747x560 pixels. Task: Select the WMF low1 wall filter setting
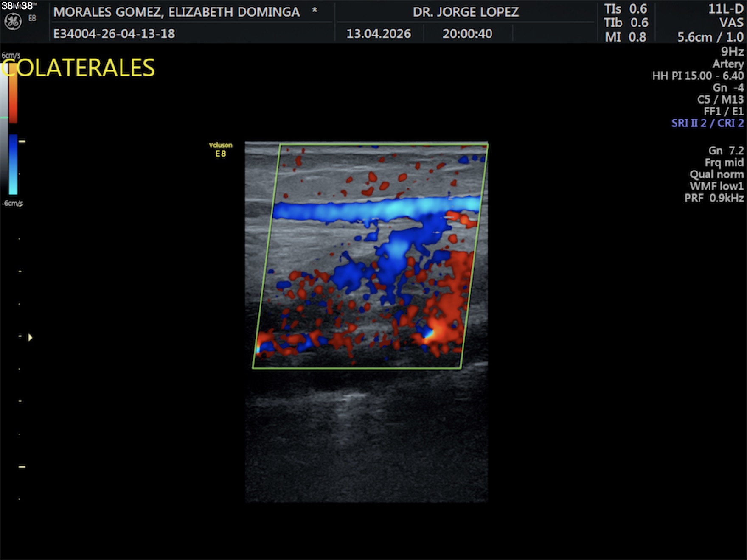tap(716, 186)
